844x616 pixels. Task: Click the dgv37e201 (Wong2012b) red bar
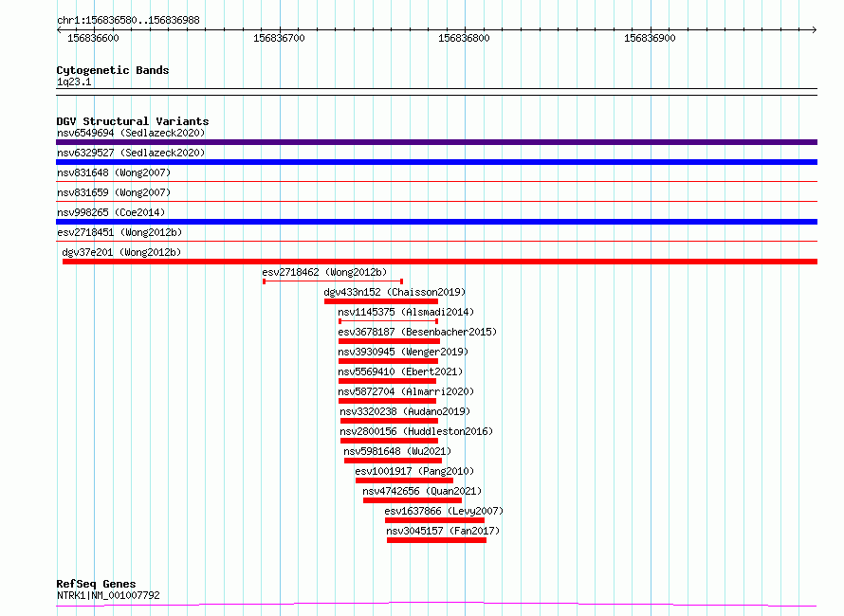(x=440, y=262)
